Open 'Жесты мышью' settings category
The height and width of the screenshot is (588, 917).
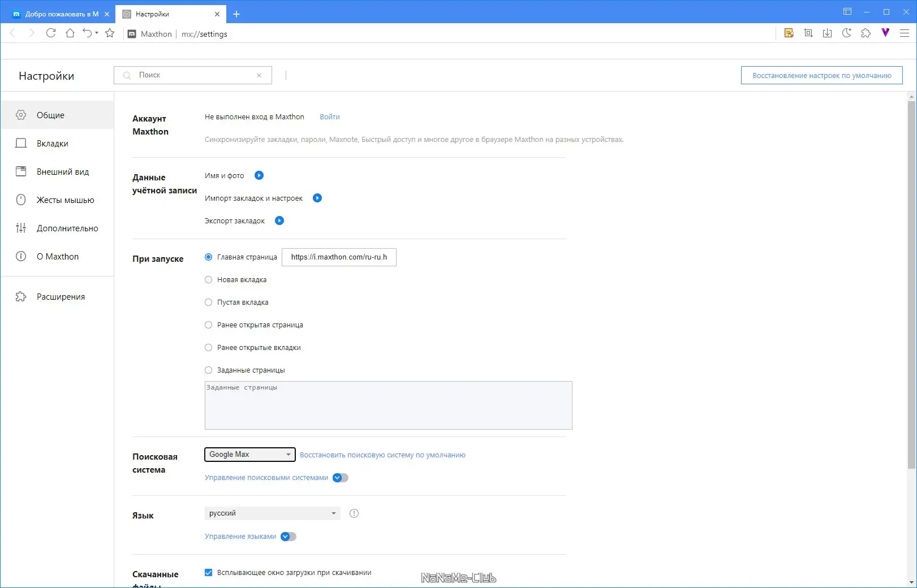pyautogui.click(x=57, y=200)
